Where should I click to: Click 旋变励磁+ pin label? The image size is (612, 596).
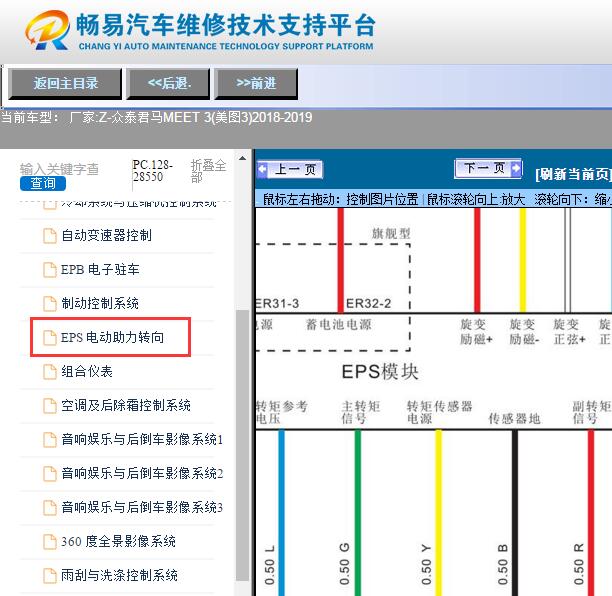pos(476,332)
